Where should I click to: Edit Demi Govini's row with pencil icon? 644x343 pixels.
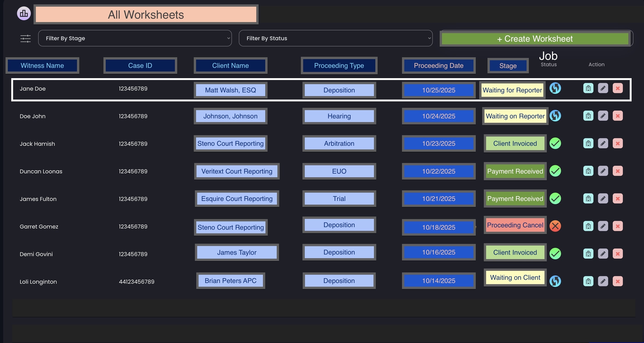(x=603, y=254)
